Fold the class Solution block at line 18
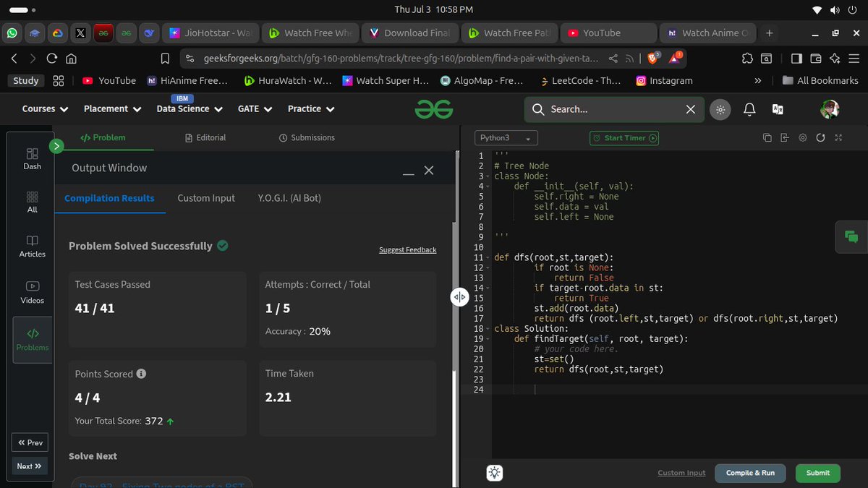 pos(490,329)
